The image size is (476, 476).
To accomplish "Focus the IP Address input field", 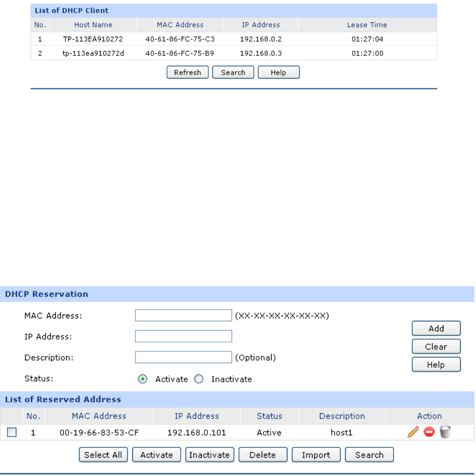I will [184, 336].
